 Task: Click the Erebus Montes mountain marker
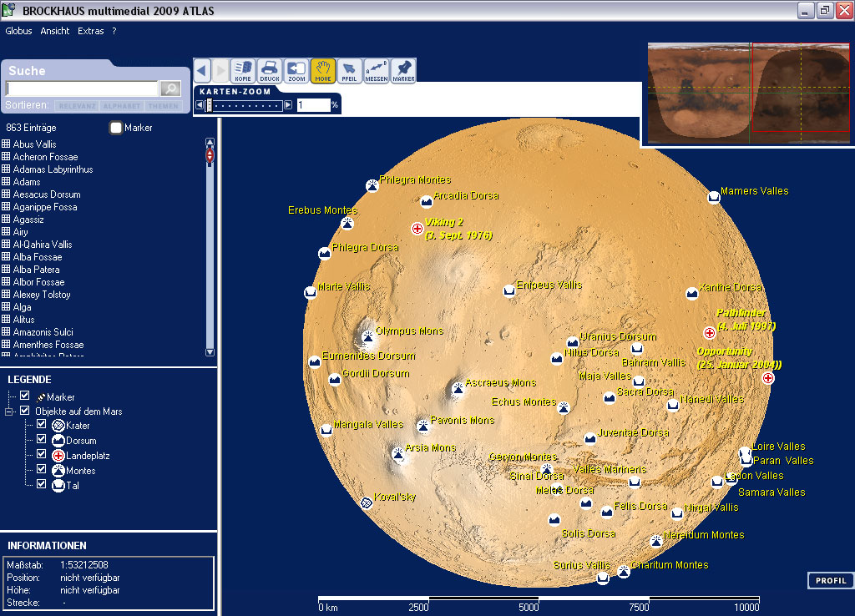pos(347,223)
